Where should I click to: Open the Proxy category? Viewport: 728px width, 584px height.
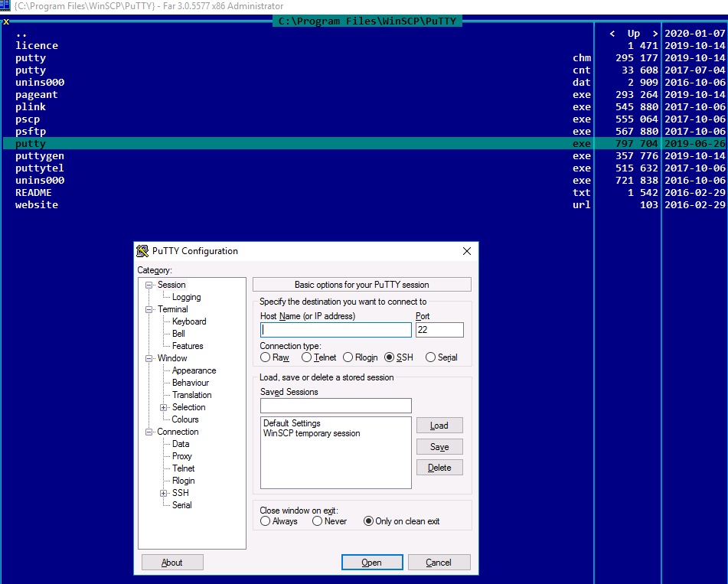pos(181,456)
